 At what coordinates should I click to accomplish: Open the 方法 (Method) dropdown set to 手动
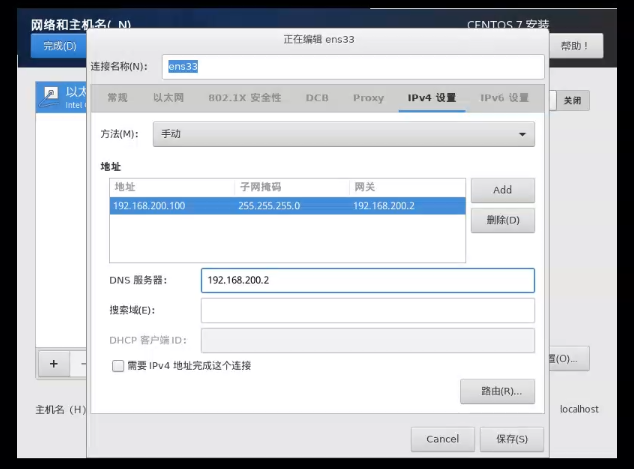click(343, 134)
